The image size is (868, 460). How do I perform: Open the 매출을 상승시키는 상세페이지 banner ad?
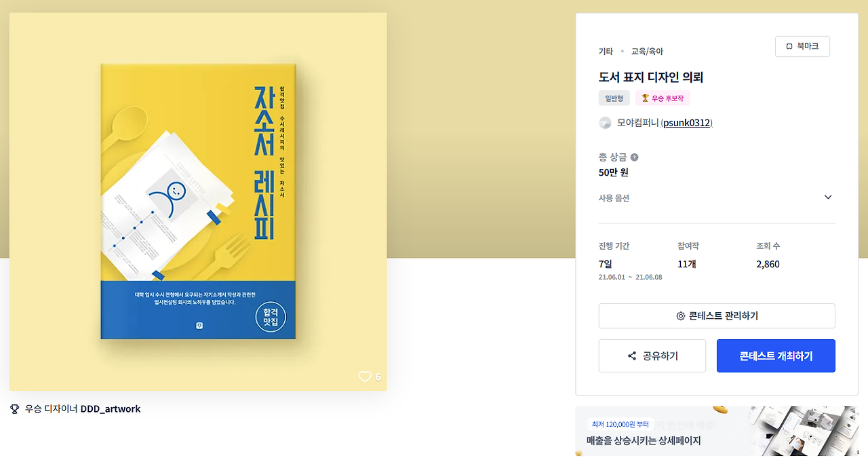coord(717,432)
